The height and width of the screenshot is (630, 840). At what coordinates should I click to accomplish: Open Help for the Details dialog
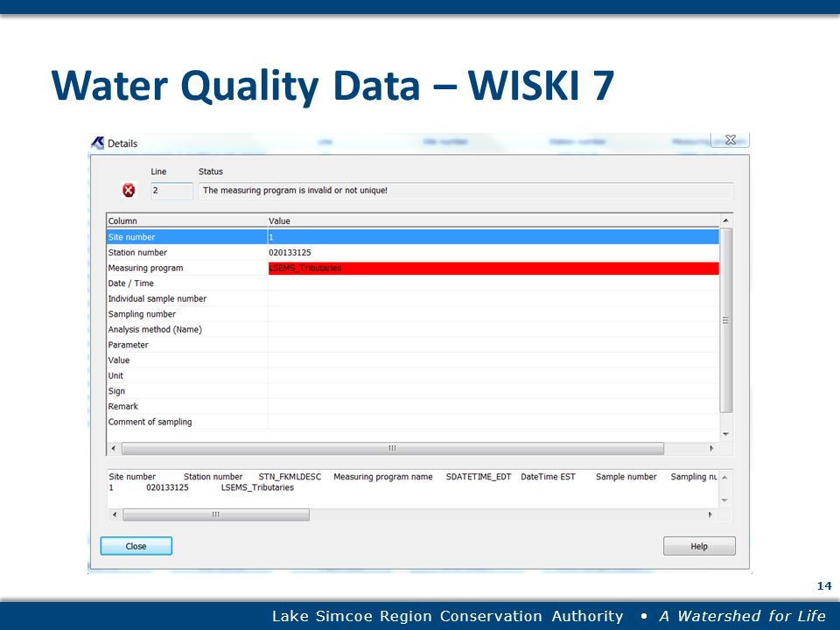coord(699,546)
